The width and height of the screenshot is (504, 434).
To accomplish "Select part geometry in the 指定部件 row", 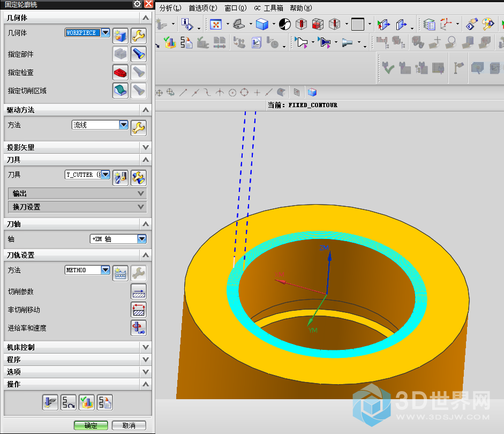I will (x=121, y=54).
